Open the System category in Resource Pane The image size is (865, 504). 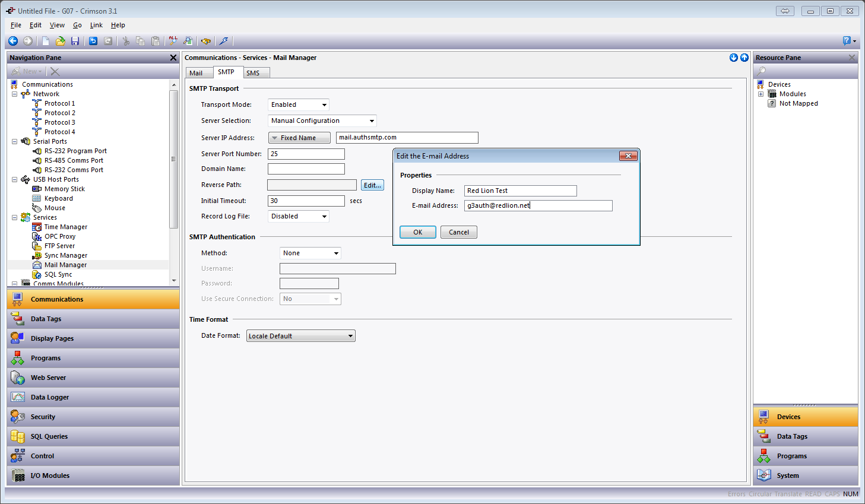pyautogui.click(x=806, y=476)
